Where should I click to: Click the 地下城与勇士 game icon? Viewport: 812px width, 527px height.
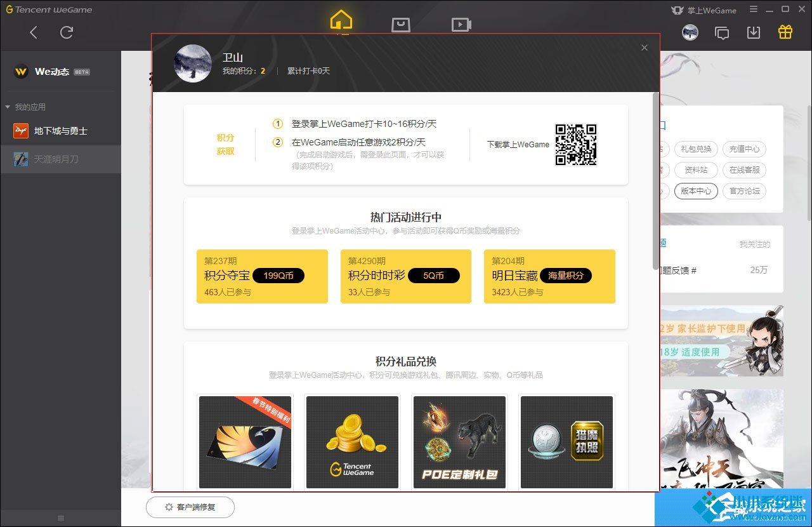(21, 131)
